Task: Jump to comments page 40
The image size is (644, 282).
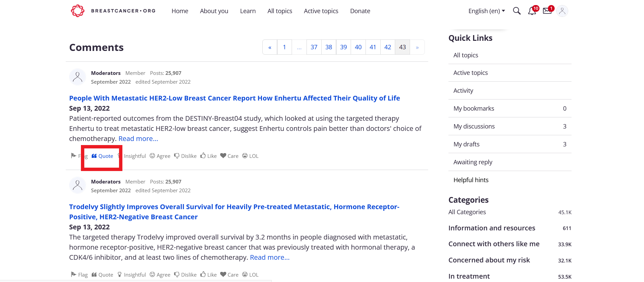Action: point(358,47)
